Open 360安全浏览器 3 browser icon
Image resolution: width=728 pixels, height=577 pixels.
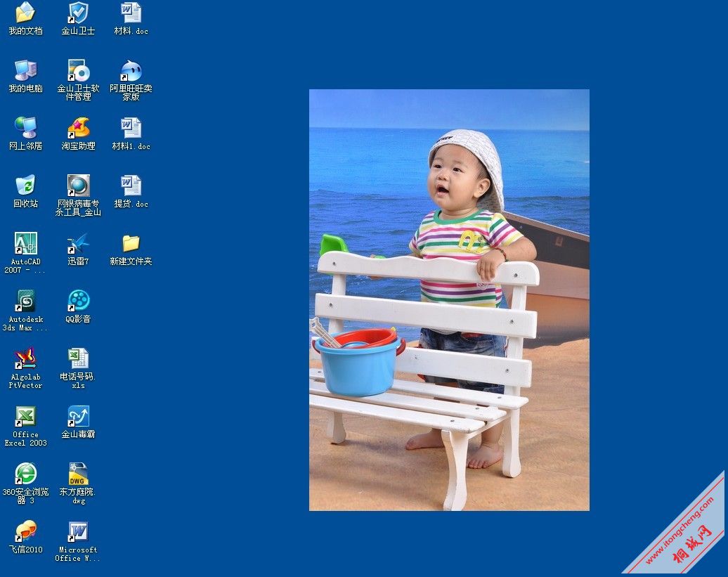(25, 474)
